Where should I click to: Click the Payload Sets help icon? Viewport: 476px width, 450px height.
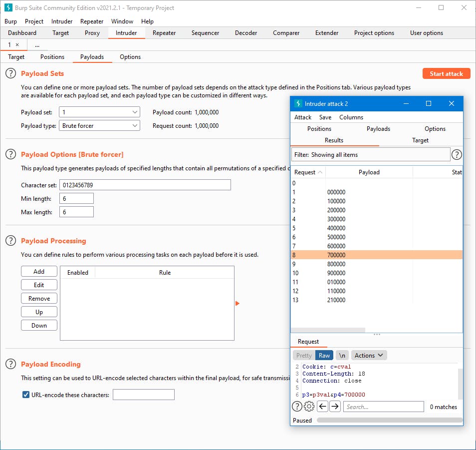click(11, 73)
